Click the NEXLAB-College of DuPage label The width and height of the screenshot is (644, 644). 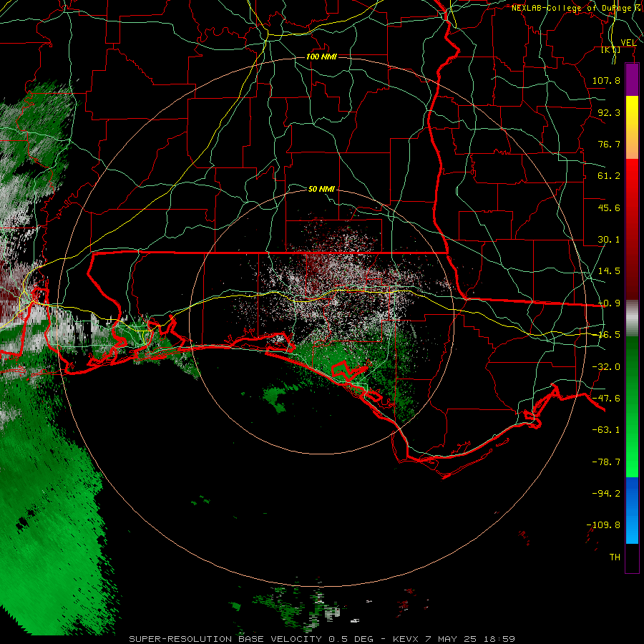pyautogui.click(x=573, y=8)
